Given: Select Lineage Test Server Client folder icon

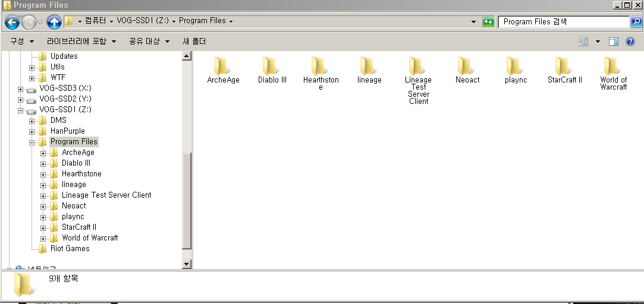Looking at the screenshot, I should click(418, 66).
